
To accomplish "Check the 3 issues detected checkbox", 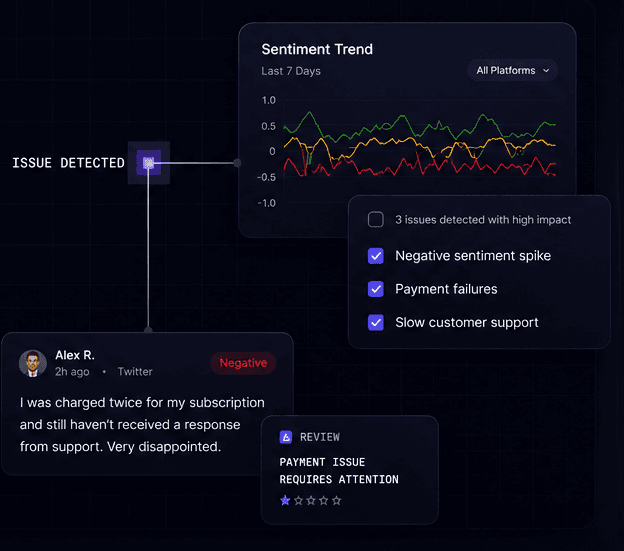I will (x=376, y=220).
